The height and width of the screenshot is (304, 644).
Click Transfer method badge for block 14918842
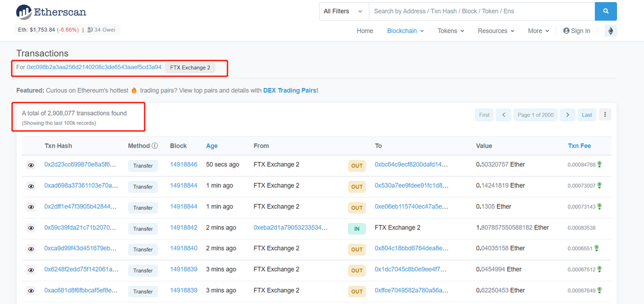pos(143,228)
